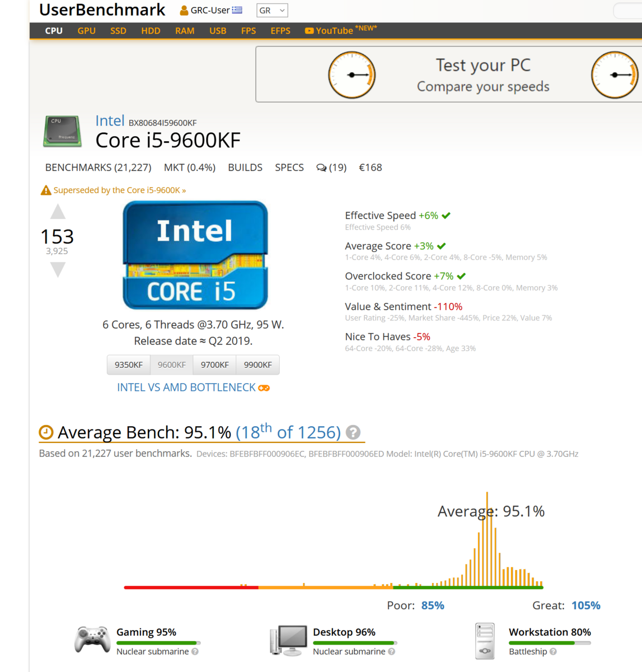Select the EFPS tab
642x672 pixels.
(280, 31)
